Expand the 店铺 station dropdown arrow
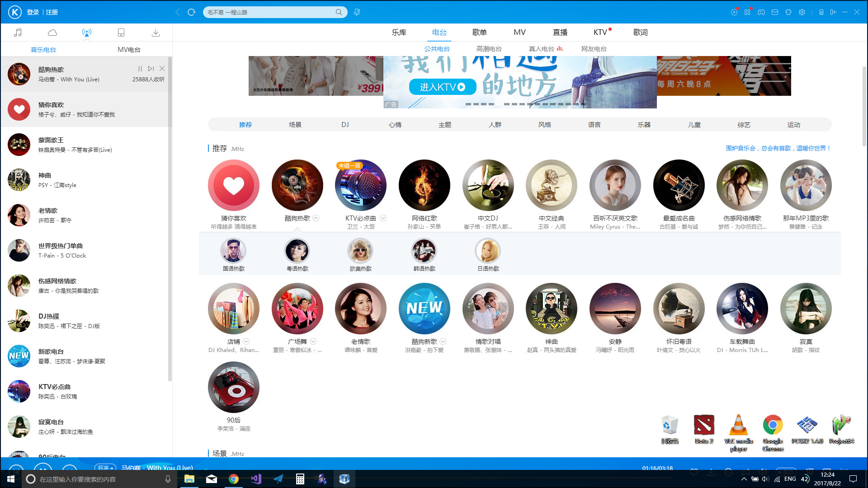This screenshot has width=868, height=488. 246,342
